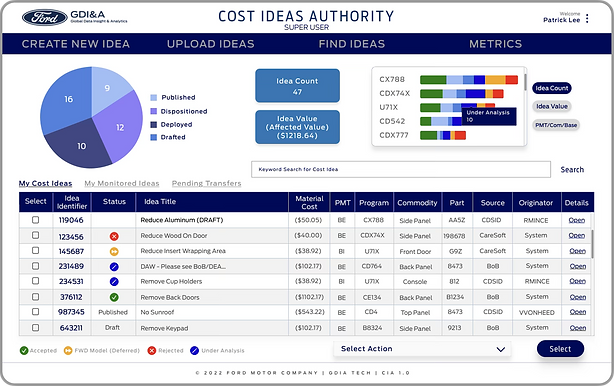The width and height of the screenshot is (614, 386).
Task: Click the green segment of the CX788 bar
Action: [433, 80]
